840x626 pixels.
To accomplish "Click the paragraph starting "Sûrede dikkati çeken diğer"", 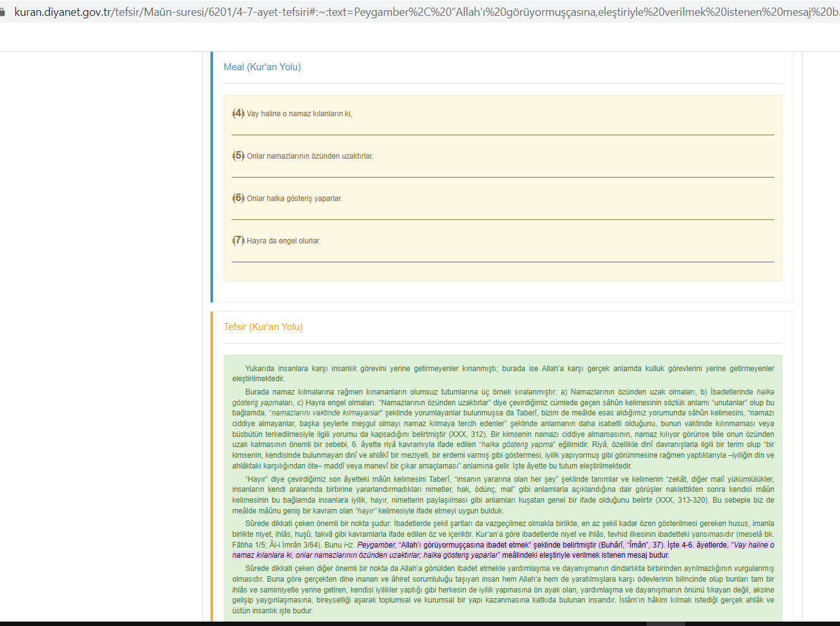I will 503,589.
